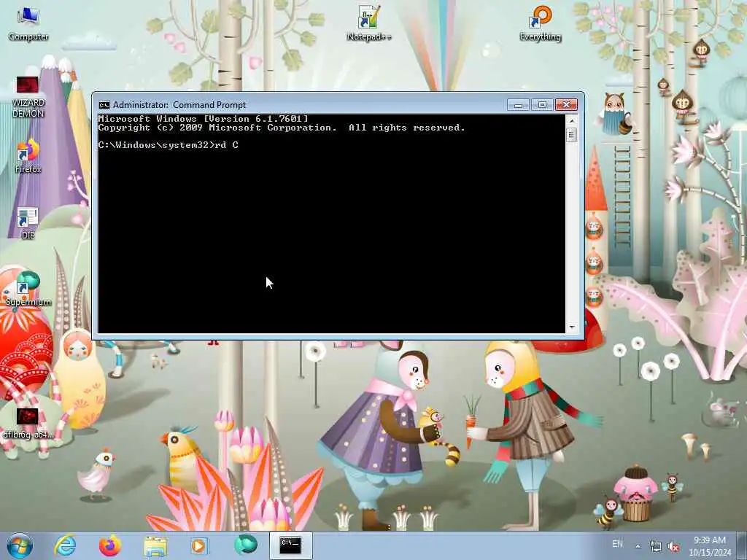The width and height of the screenshot is (747, 560).
Task: Select the Everything desktop shortcut
Action: 541,23
